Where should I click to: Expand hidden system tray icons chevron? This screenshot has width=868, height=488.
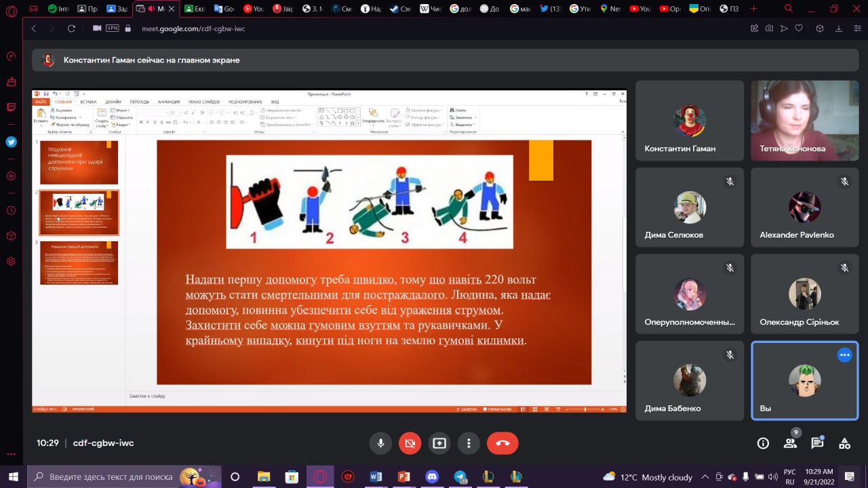[705, 476]
